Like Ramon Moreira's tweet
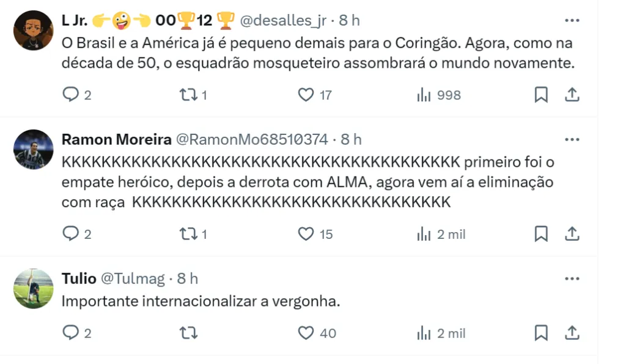The height and width of the screenshot is (364, 626). click(x=306, y=234)
